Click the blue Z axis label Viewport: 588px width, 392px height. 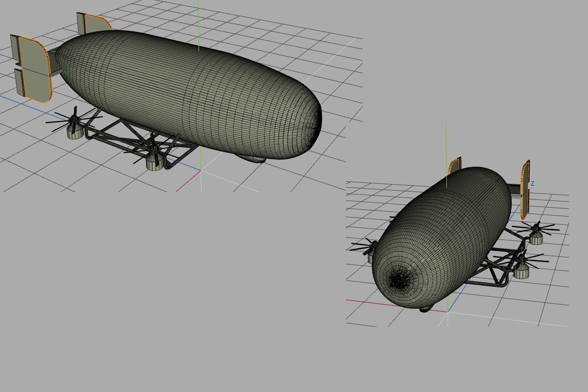pyautogui.click(x=533, y=184)
